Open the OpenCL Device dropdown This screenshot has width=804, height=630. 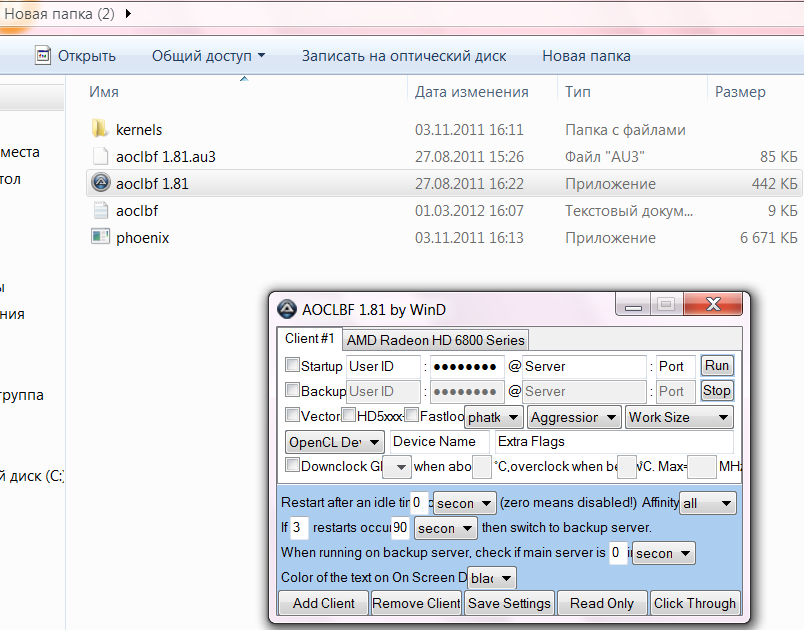[334, 442]
